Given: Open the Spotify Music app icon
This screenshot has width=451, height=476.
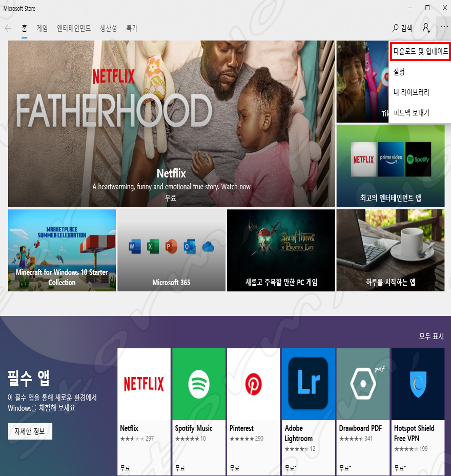Looking at the screenshot, I should (x=199, y=384).
